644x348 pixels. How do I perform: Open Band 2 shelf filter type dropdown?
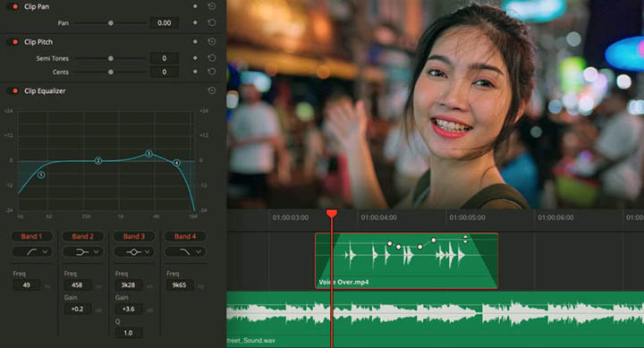coord(82,252)
